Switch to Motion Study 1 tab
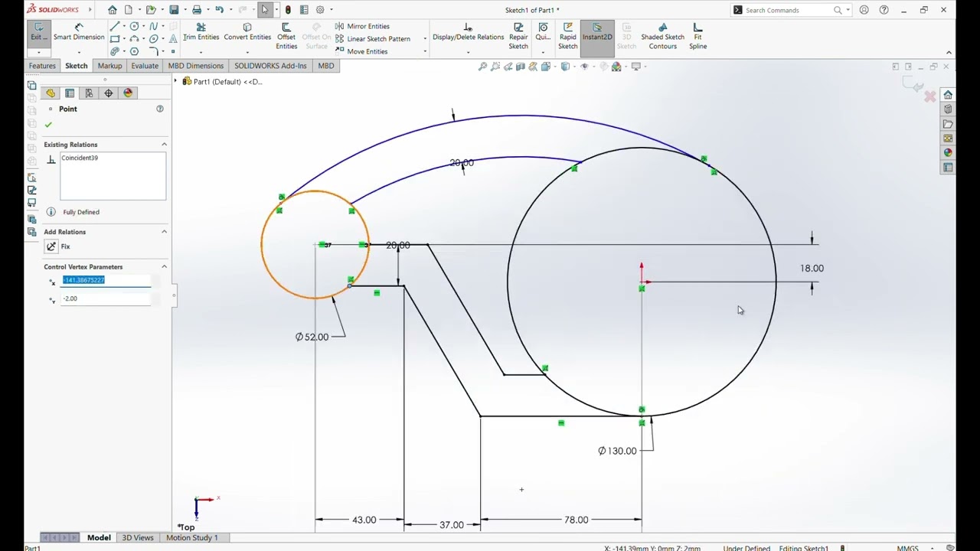The width and height of the screenshot is (980, 551). coord(191,537)
